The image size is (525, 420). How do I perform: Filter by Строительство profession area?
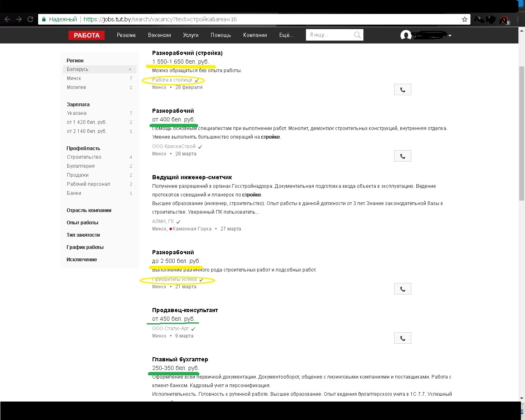84,157
